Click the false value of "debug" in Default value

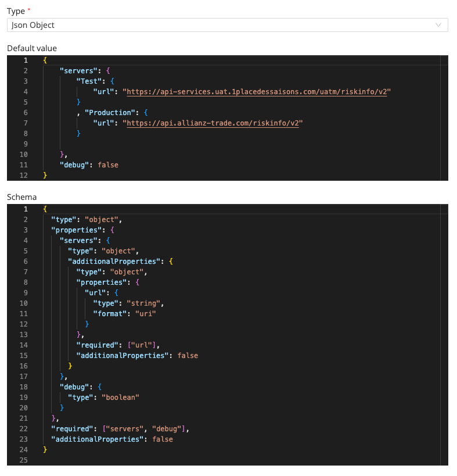[x=108, y=164]
